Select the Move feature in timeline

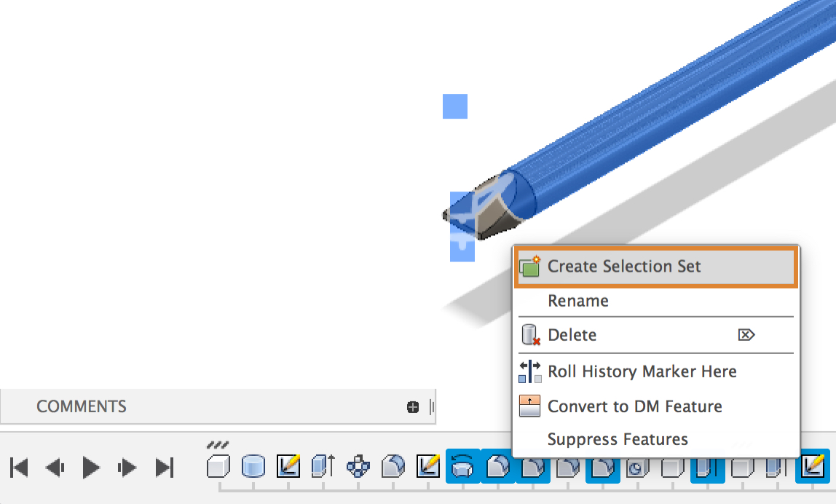click(358, 467)
